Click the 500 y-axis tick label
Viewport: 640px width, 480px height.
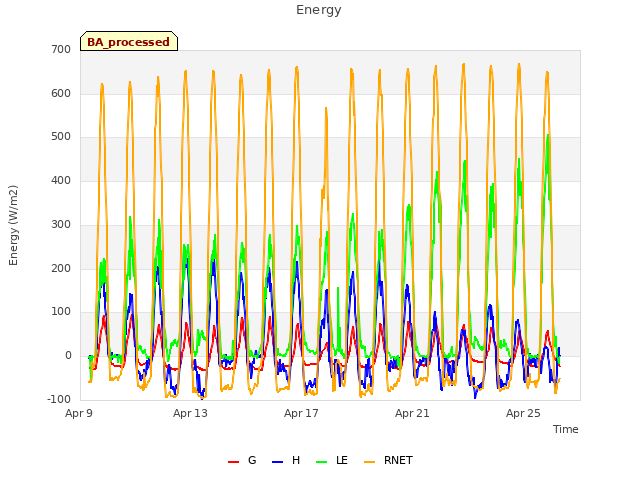pos(61,137)
